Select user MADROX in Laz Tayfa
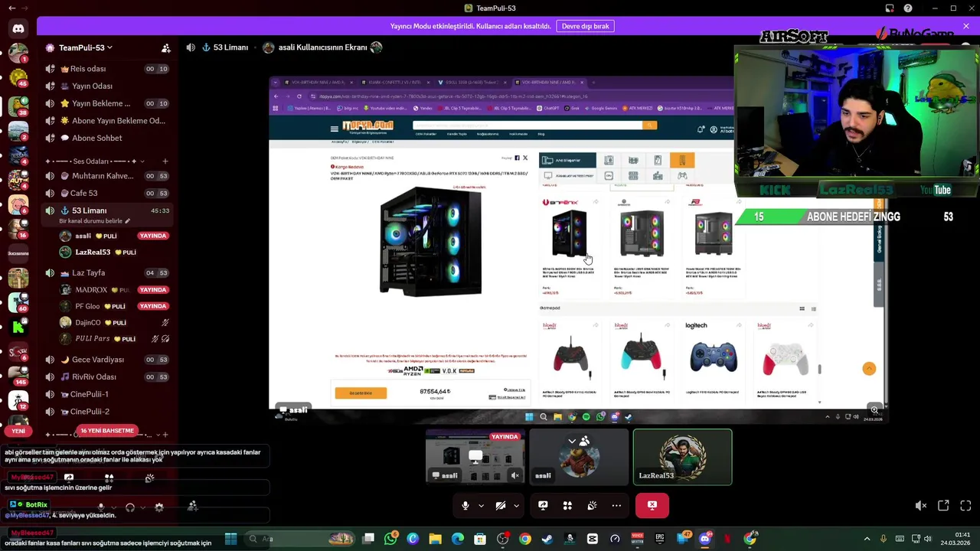This screenshot has width=980, height=551. [107, 290]
